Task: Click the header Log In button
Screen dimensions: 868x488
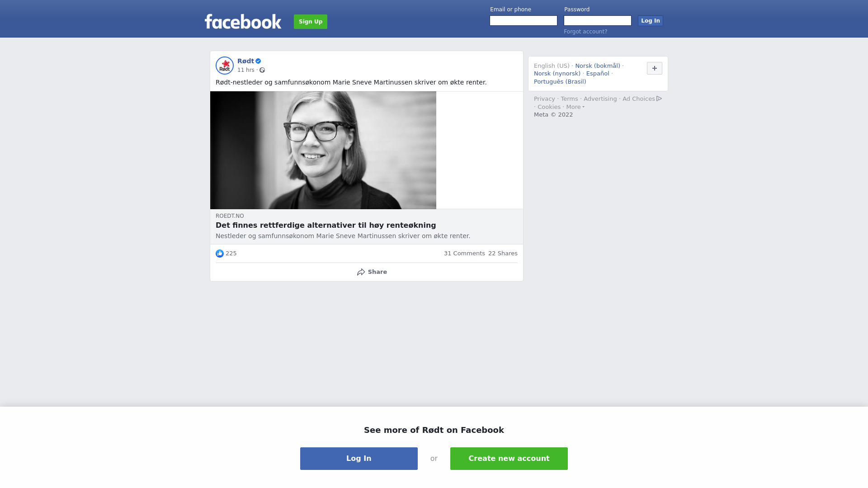Action: point(651,21)
